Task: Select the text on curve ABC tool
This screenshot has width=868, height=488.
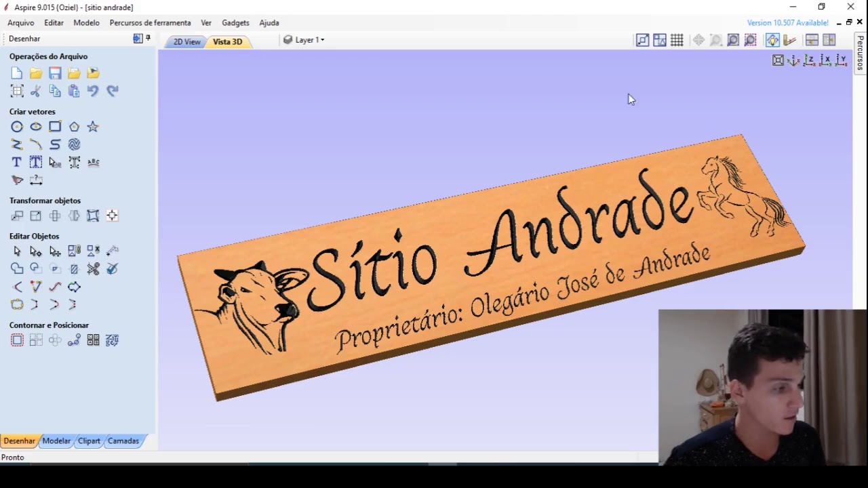Action: 93,162
